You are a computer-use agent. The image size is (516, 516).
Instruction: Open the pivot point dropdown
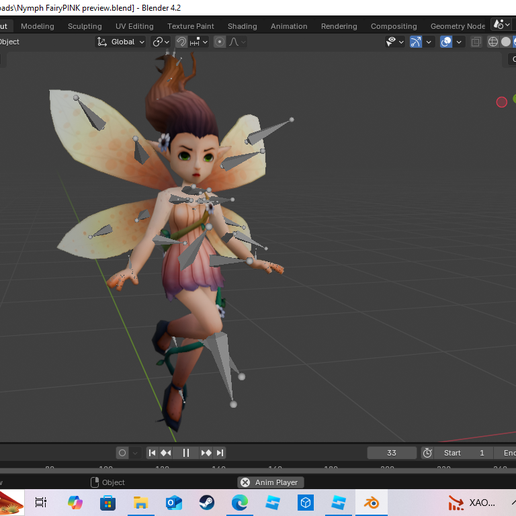[161, 42]
